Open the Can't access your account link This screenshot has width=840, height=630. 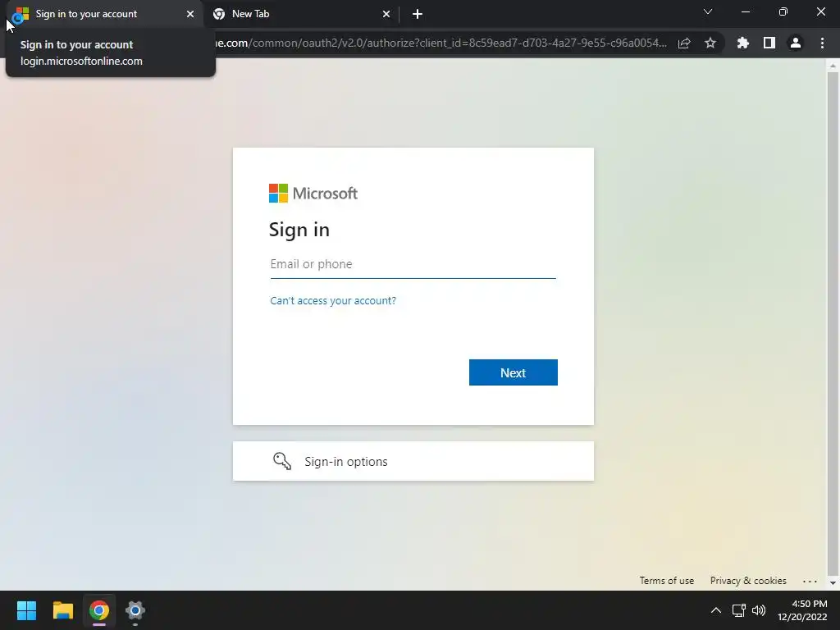pos(333,300)
